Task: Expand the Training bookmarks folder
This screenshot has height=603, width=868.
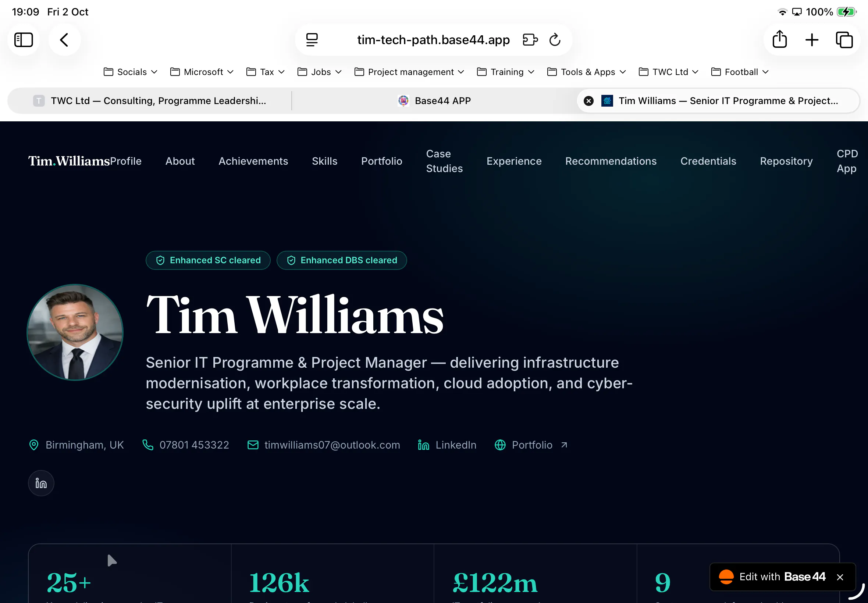Action: point(506,72)
